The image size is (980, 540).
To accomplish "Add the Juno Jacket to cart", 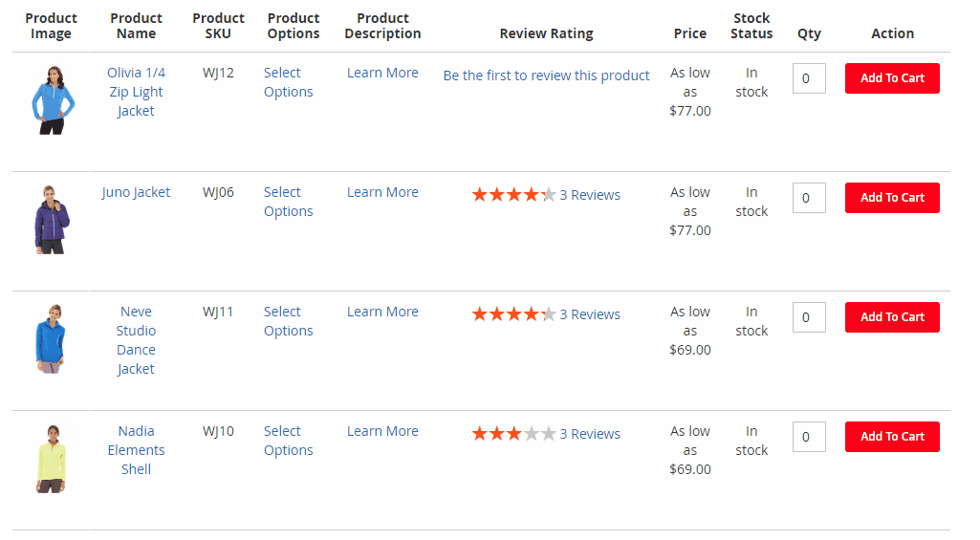I will click(x=892, y=198).
